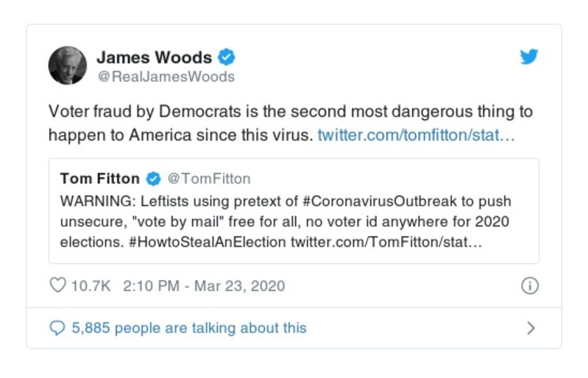This screenshot has height=378, width=588.
Task: Expand the conversation with the right chevron
Action: (531, 328)
